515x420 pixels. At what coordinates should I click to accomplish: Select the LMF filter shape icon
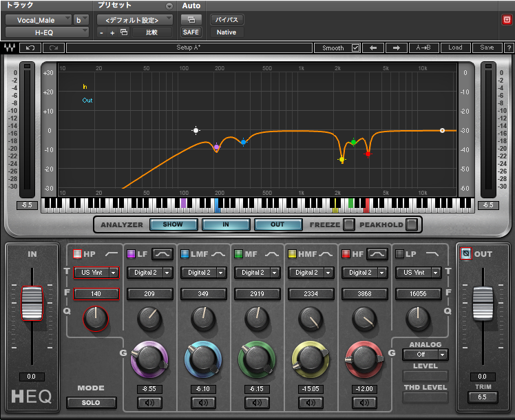(218, 254)
